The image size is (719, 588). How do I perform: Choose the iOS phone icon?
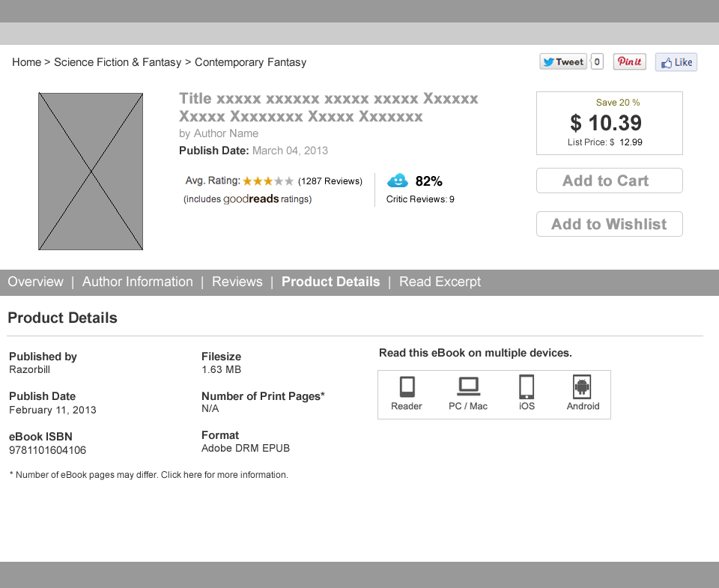click(x=527, y=387)
